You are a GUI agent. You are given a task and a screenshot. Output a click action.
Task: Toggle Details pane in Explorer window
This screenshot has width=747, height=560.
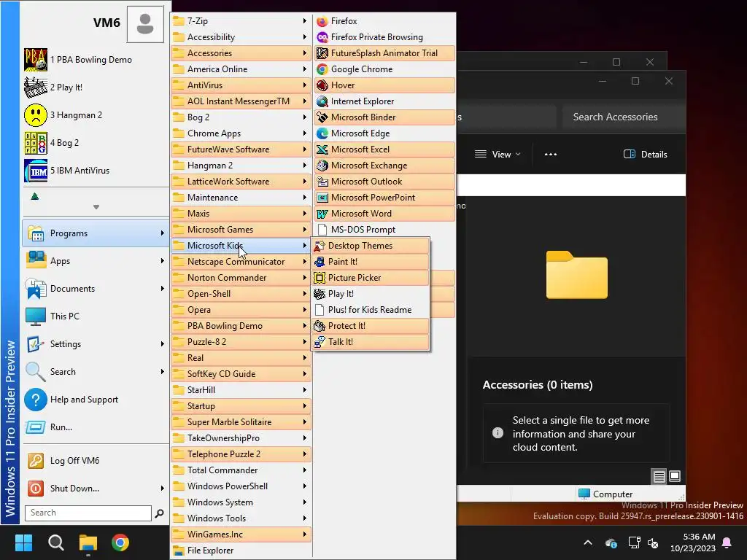646,155
